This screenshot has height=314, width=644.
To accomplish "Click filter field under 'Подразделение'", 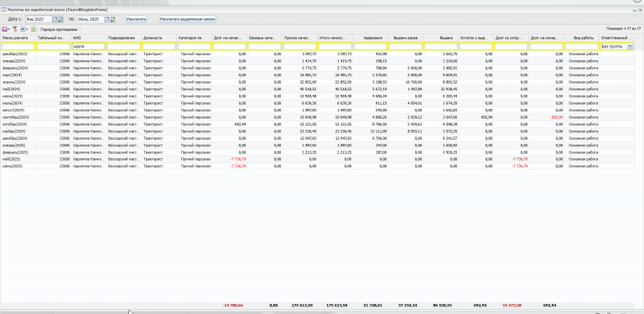I will tap(123, 47).
